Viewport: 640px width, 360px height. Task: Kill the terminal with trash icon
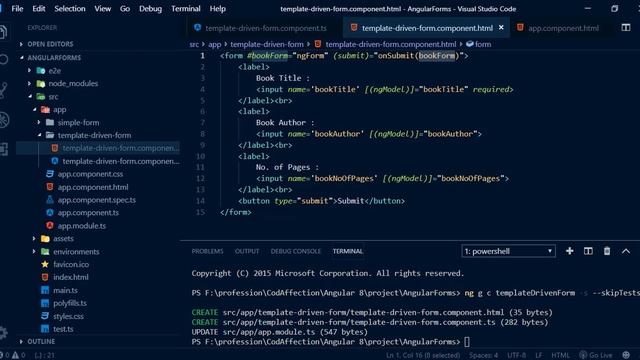(x=607, y=251)
